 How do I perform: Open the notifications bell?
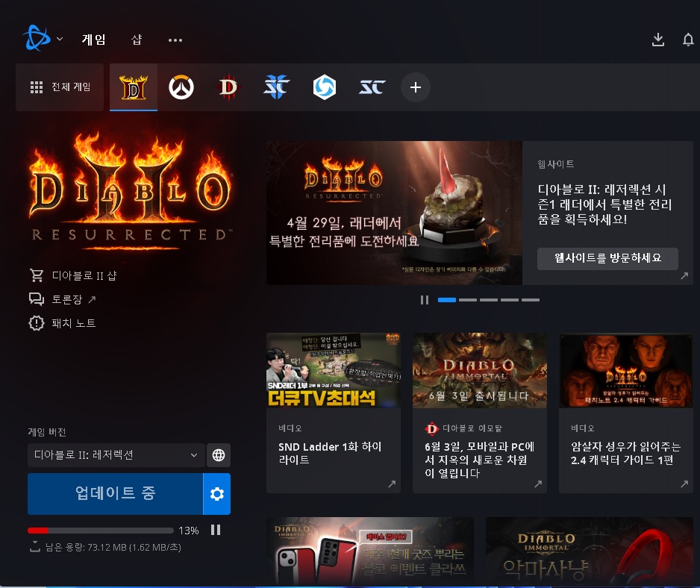point(688,40)
